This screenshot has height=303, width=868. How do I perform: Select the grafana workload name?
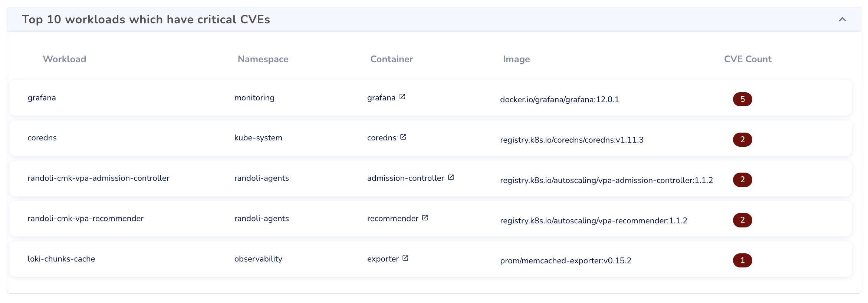click(42, 98)
